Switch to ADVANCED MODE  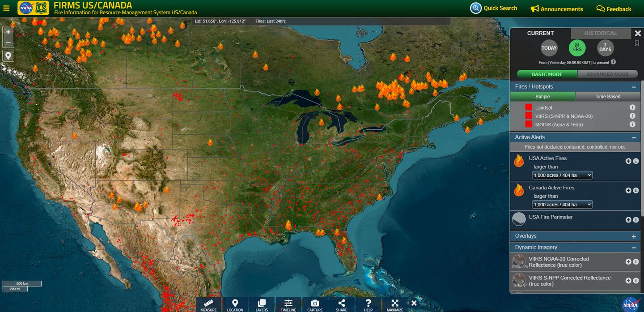[607, 74]
